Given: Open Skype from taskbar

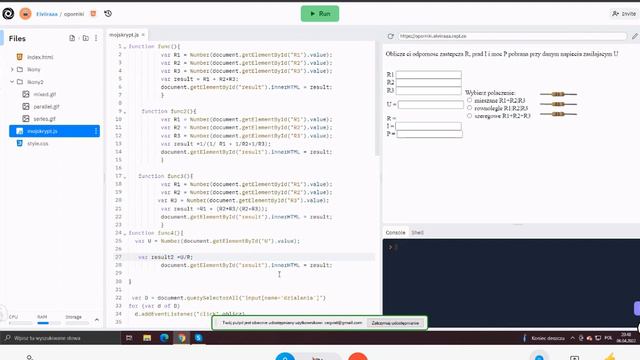Looking at the screenshot, I should click(x=198, y=338).
